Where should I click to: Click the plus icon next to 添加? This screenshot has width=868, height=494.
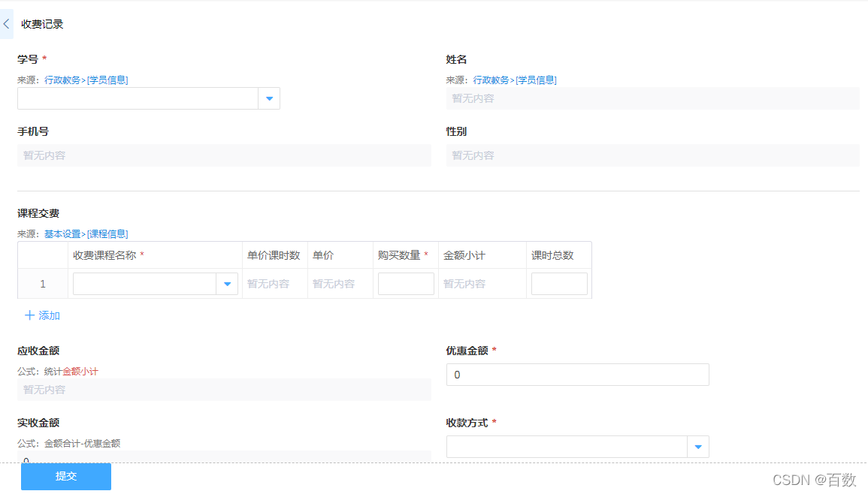point(29,315)
